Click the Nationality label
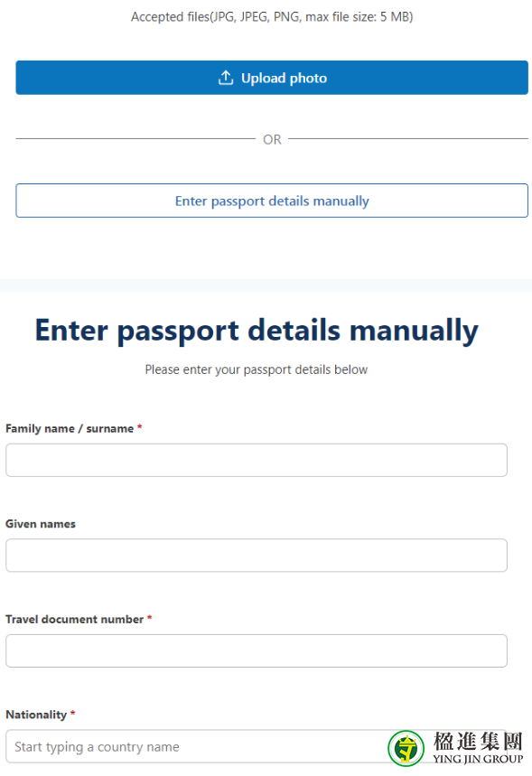The image size is (532, 776). coord(36,715)
